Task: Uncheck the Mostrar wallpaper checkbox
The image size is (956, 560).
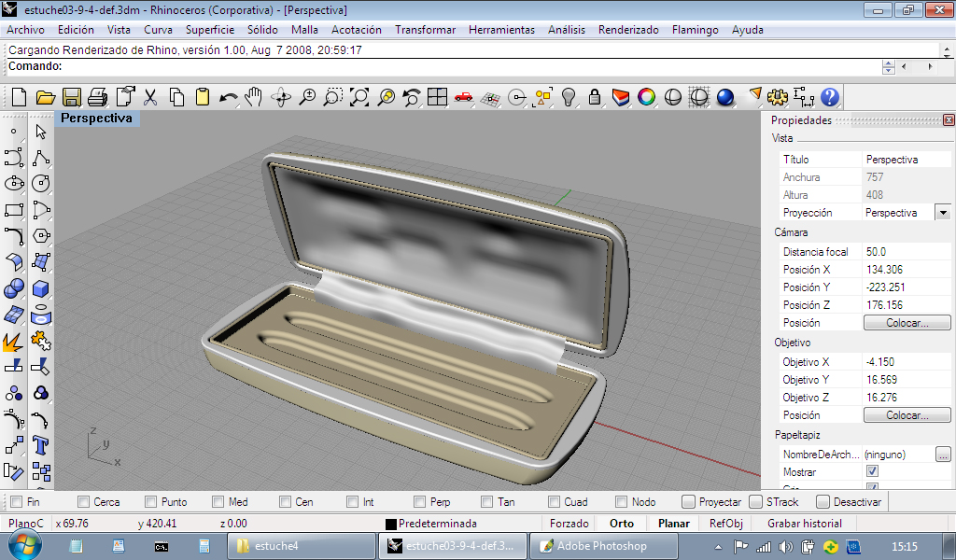Action: pos(872,472)
